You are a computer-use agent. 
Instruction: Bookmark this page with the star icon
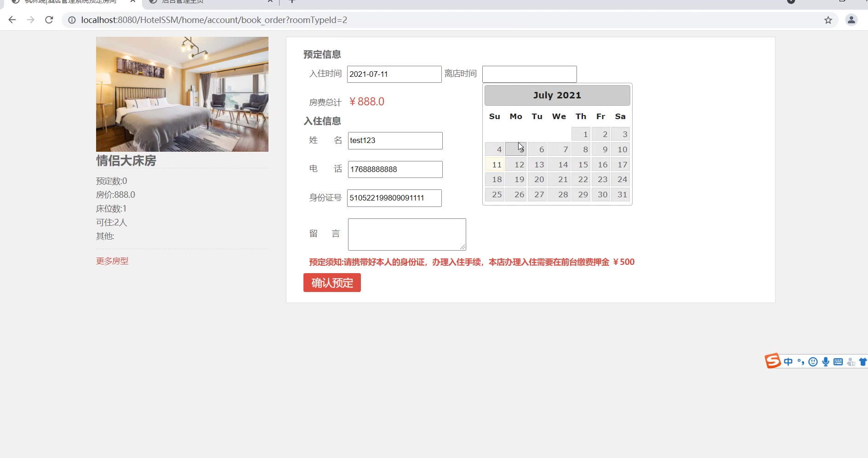click(828, 20)
